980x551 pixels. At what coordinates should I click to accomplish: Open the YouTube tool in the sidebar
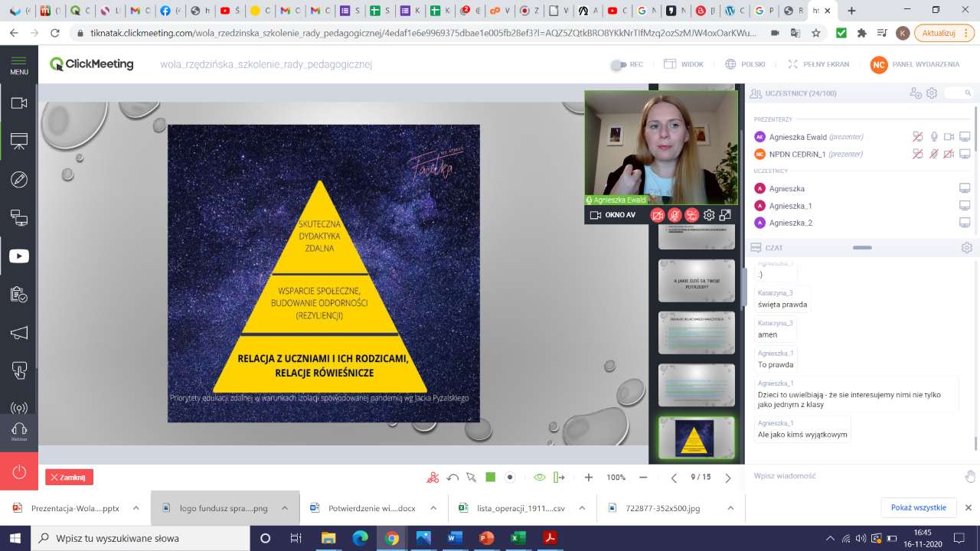[x=19, y=256]
